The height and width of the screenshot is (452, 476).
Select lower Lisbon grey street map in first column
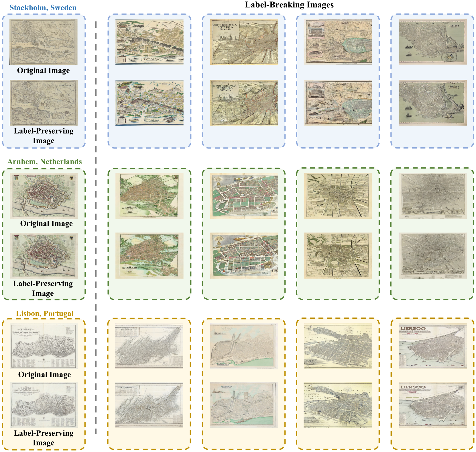(x=149, y=405)
